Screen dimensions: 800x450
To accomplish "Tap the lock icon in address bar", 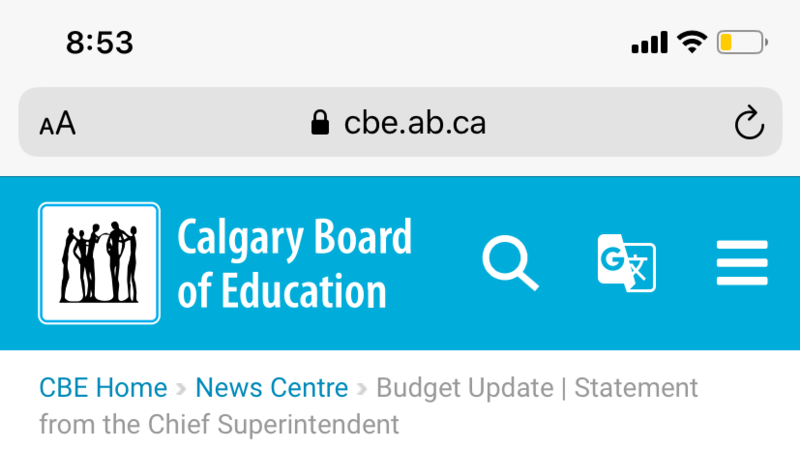I will pyautogui.click(x=320, y=123).
